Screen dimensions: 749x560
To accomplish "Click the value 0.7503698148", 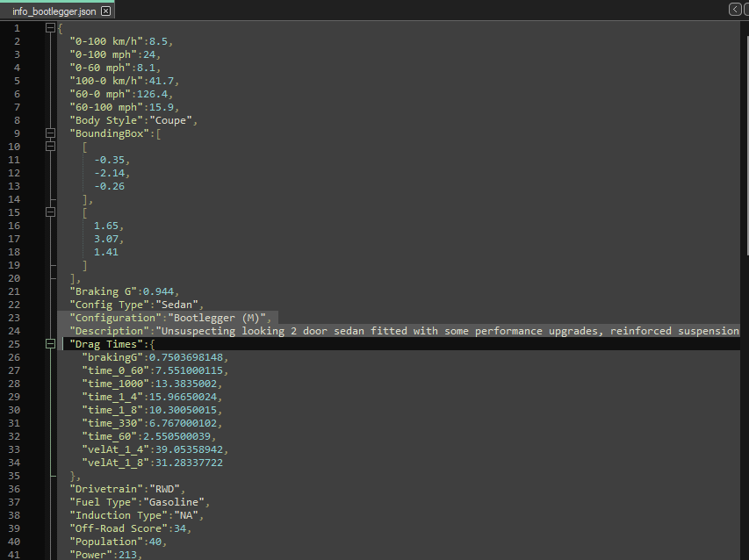I will (x=186, y=357).
